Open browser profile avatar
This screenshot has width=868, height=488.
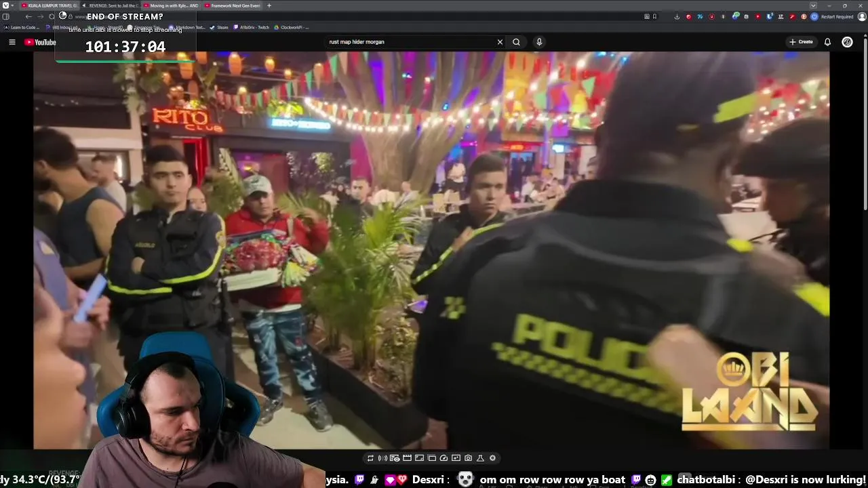862,16
